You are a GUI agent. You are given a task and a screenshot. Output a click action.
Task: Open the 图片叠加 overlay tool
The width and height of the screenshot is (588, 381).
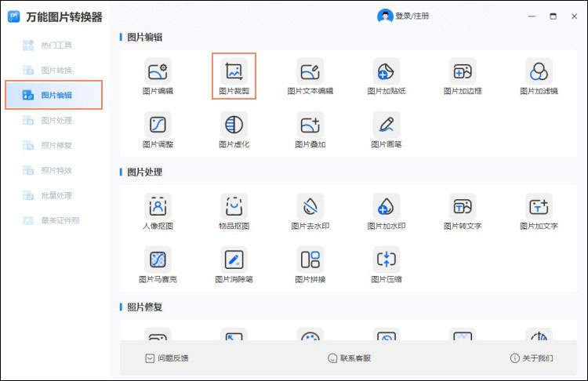pyautogui.click(x=310, y=125)
